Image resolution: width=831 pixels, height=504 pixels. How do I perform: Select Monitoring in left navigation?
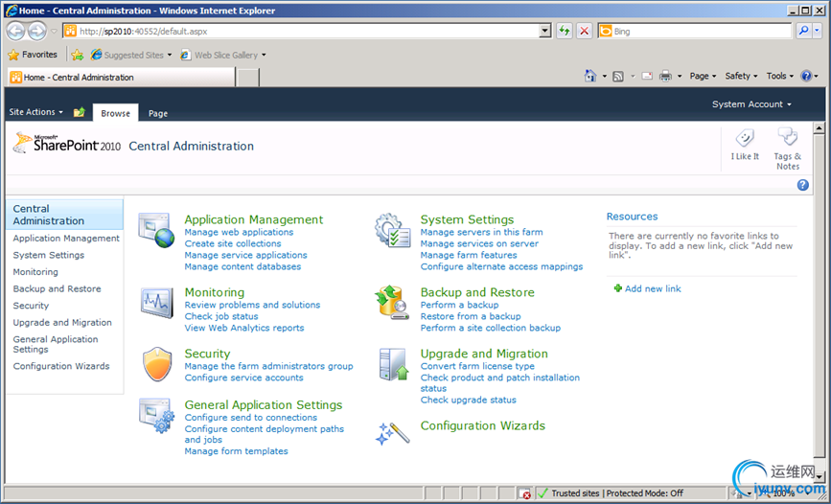(x=35, y=272)
